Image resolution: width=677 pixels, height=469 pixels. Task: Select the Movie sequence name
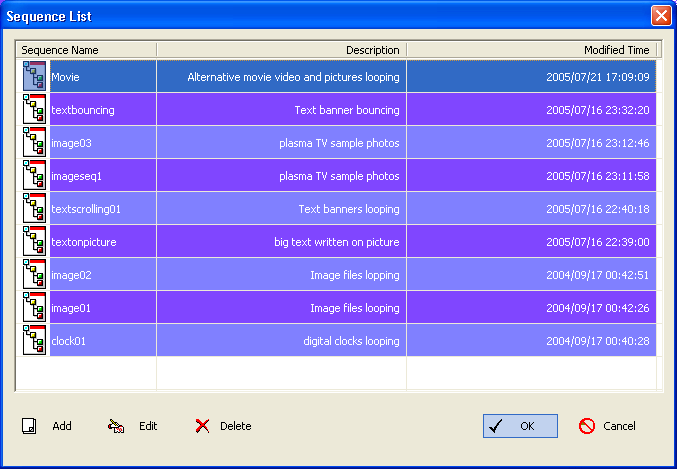tap(65, 77)
